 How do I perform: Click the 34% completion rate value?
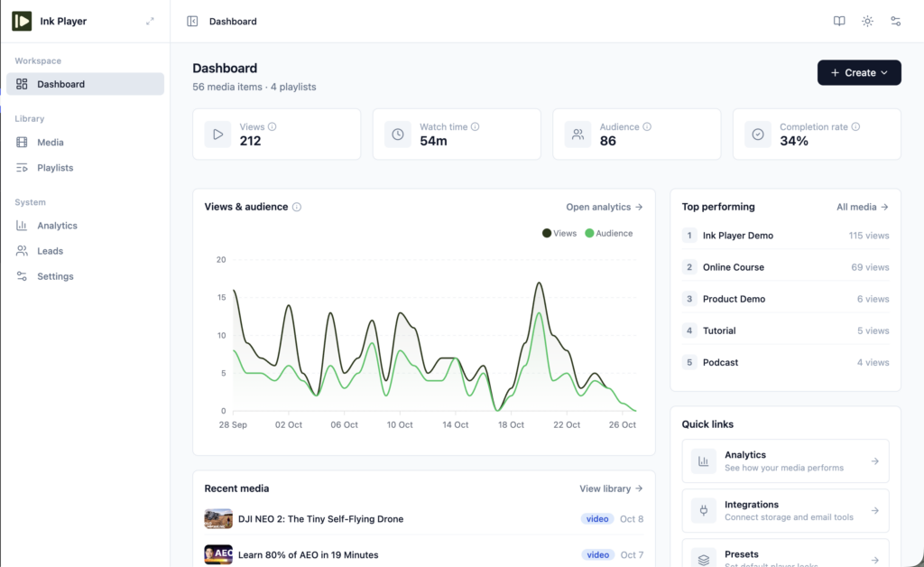[x=794, y=141]
